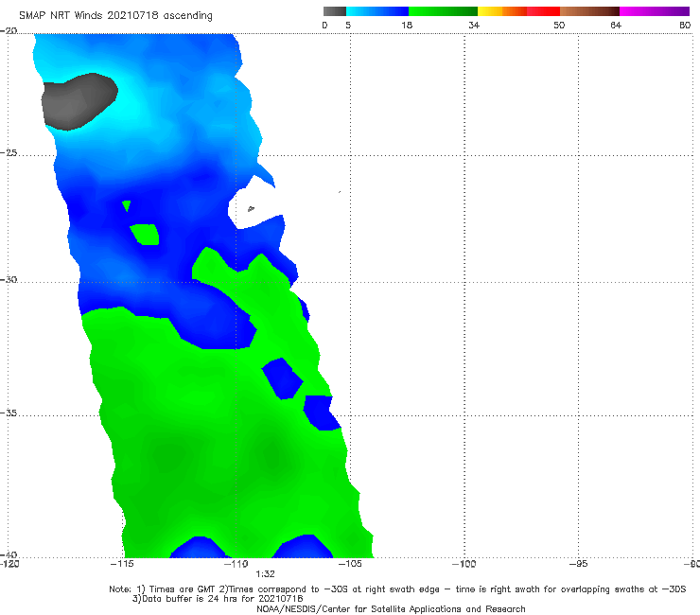Click the title text 'SMAP NRT Winds 20210718 ascending'
The width and height of the screenshot is (700, 615).
115,15
